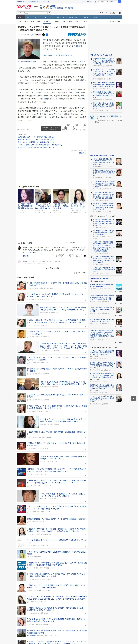
Task: Open the 経済 category
Action: coord(39,21)
